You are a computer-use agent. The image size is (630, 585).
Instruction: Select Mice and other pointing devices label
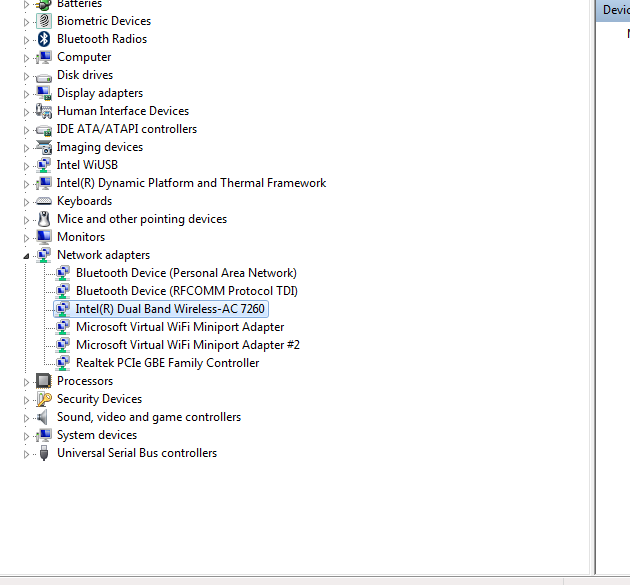coord(142,219)
